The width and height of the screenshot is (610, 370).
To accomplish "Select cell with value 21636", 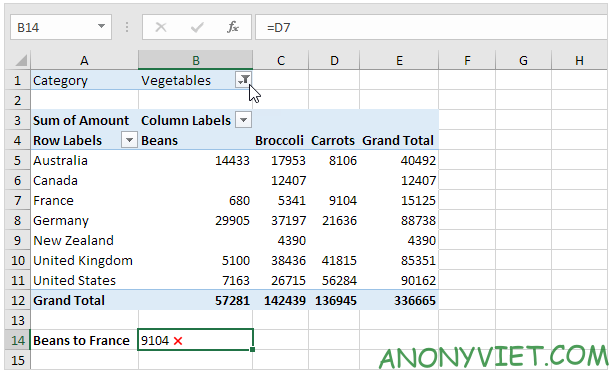I will (x=334, y=220).
